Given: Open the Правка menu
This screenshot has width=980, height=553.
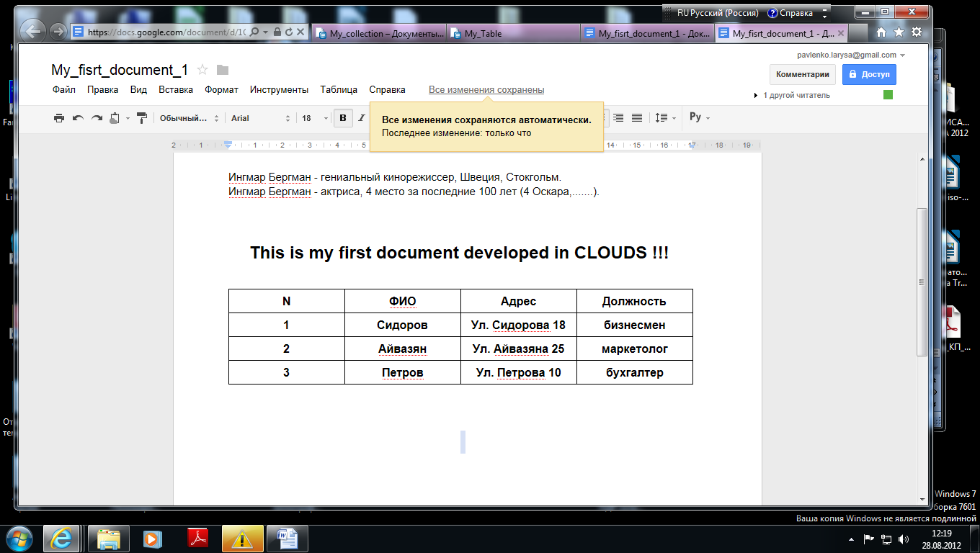Looking at the screenshot, I should tap(103, 90).
